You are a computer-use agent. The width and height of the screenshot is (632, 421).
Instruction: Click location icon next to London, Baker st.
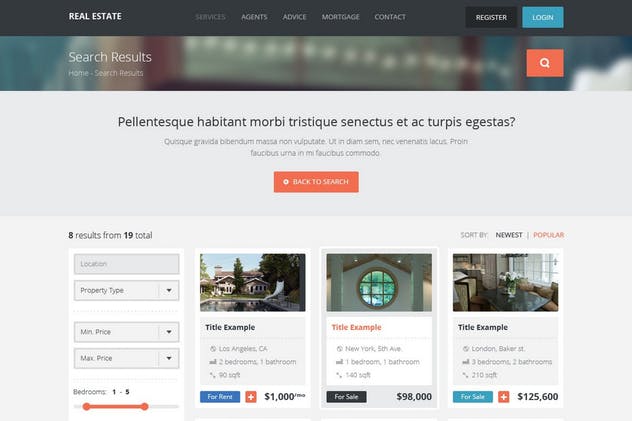click(466, 348)
